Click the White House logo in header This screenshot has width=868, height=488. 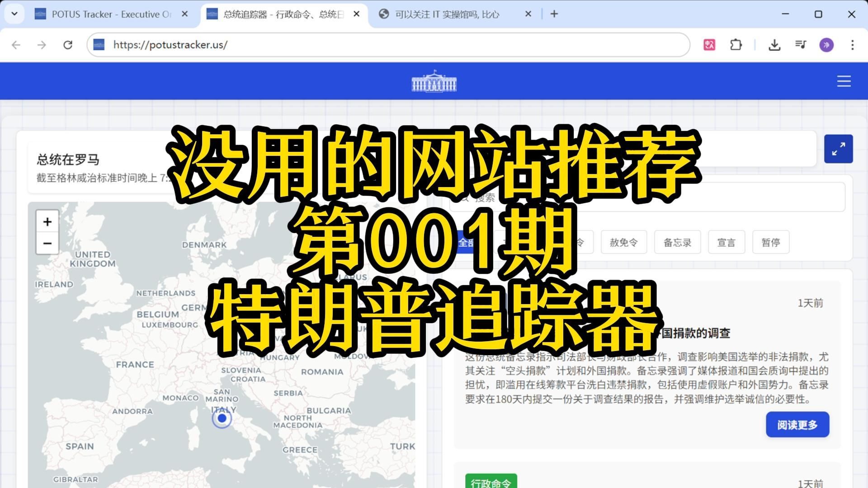pos(434,81)
